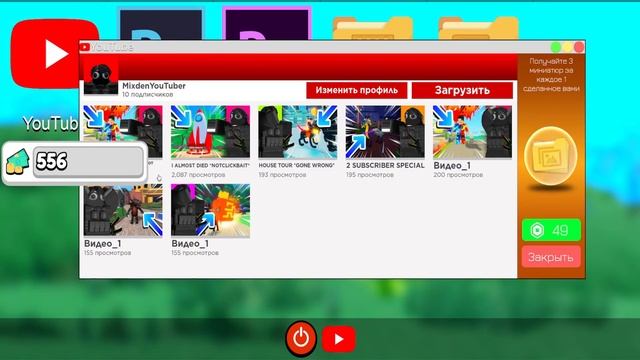
Task: Open the purple P app icon
Action: tap(267, 24)
